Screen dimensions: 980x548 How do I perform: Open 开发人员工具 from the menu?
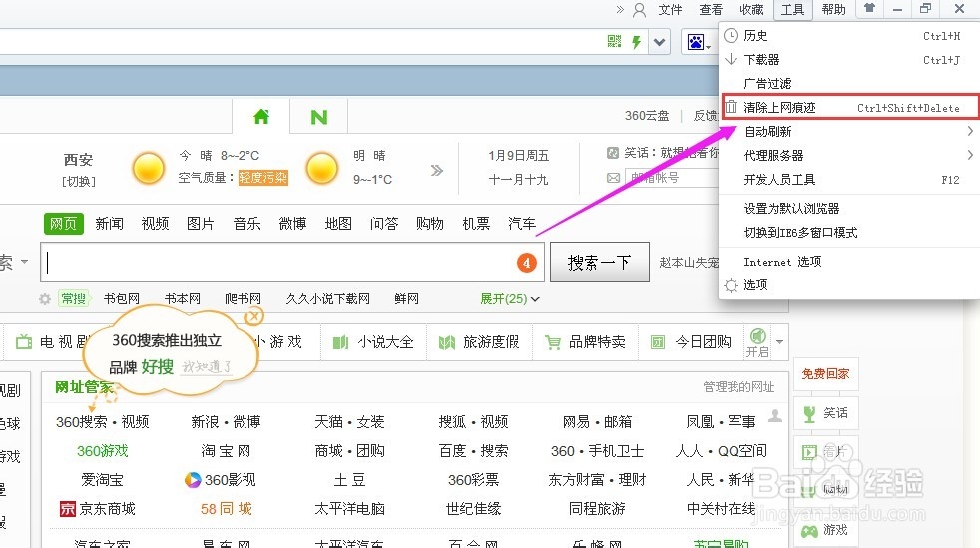847,180
